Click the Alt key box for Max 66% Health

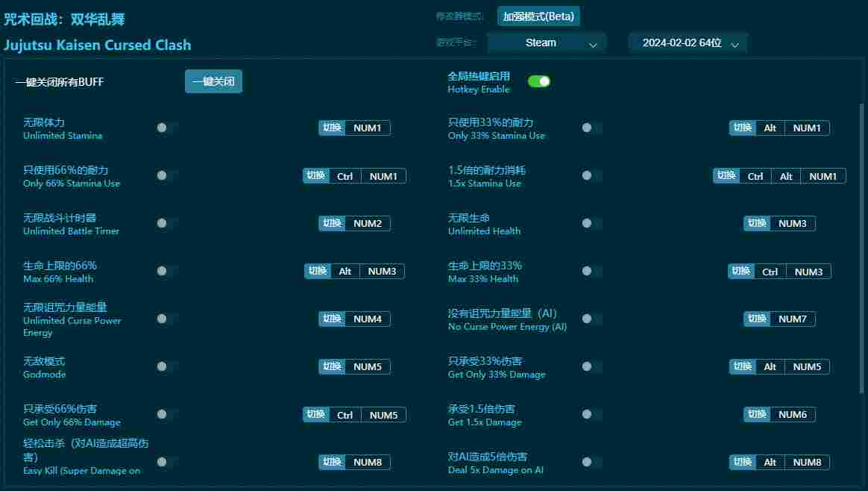(x=345, y=271)
